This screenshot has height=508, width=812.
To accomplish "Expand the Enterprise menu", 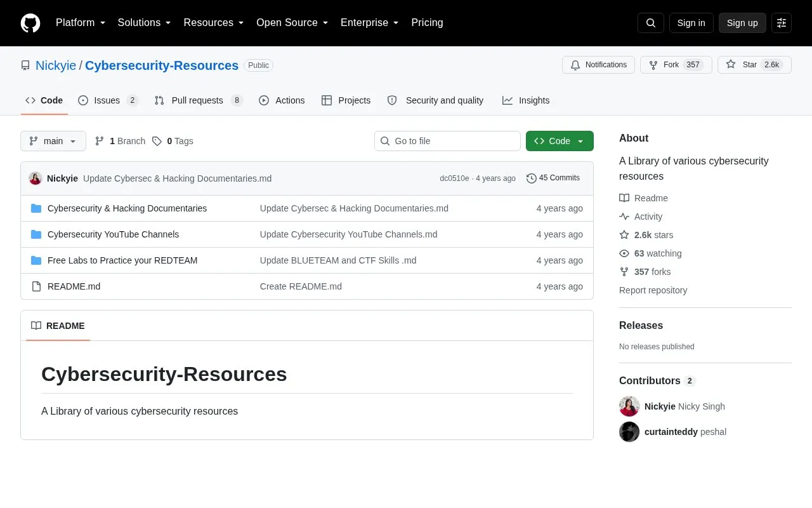I will 370,23.
